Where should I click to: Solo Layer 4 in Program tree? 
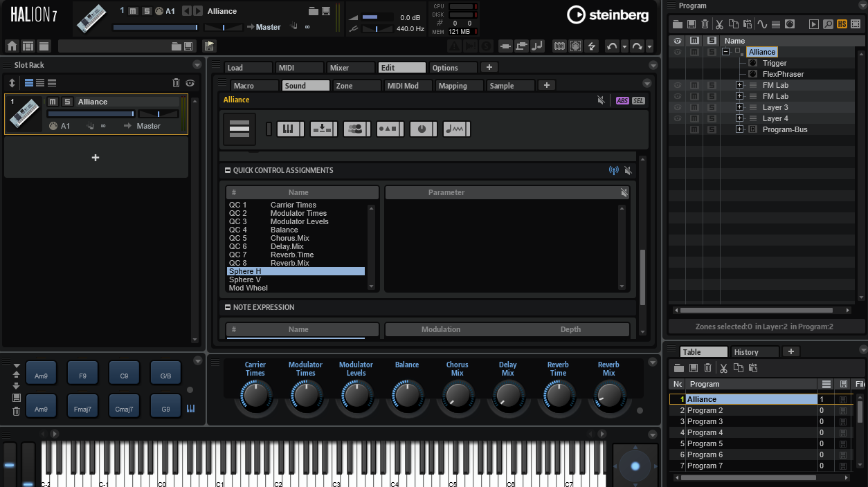point(712,118)
